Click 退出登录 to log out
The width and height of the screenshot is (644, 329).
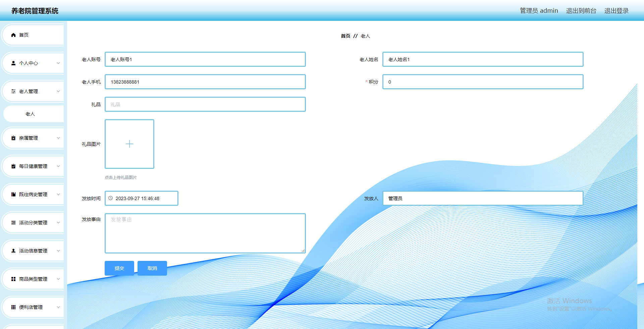pos(616,10)
